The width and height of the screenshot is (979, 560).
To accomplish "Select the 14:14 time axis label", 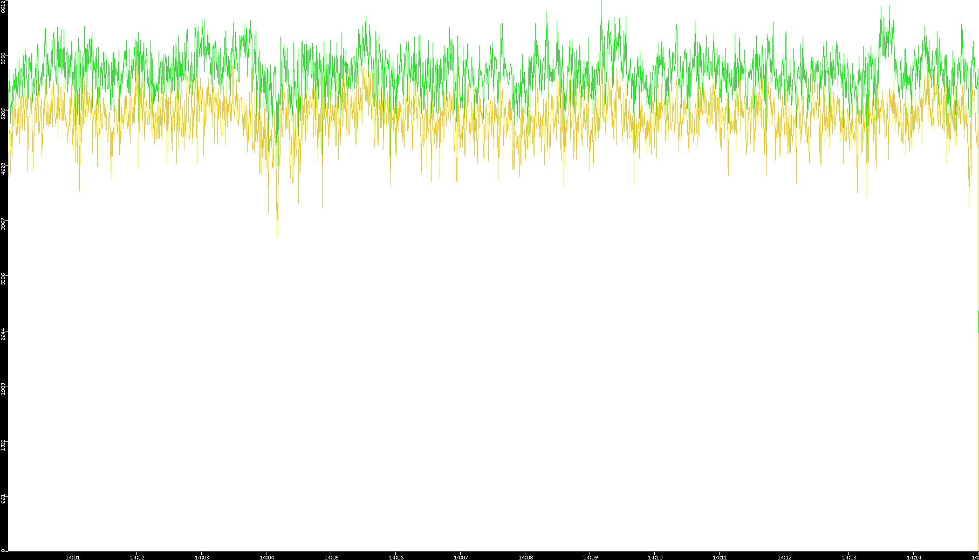I will (914, 557).
